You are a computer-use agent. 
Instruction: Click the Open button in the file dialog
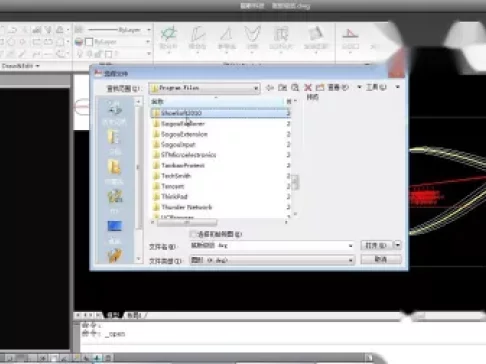[x=377, y=245]
